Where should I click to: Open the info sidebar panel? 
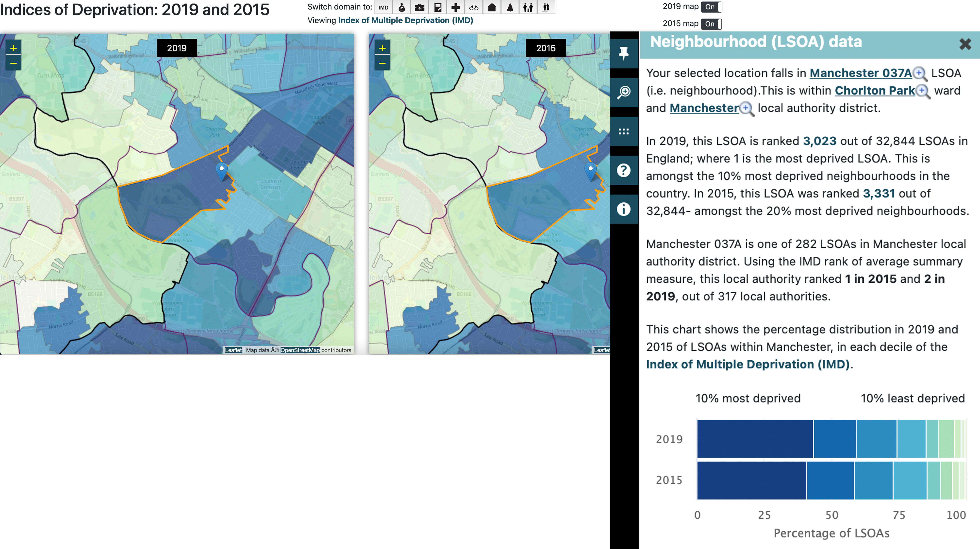click(x=624, y=209)
